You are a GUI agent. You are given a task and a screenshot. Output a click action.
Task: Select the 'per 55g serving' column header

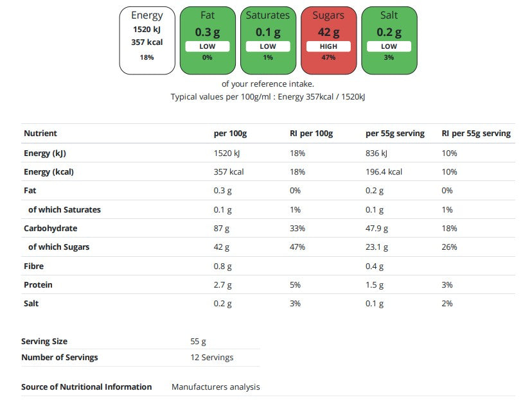click(395, 134)
